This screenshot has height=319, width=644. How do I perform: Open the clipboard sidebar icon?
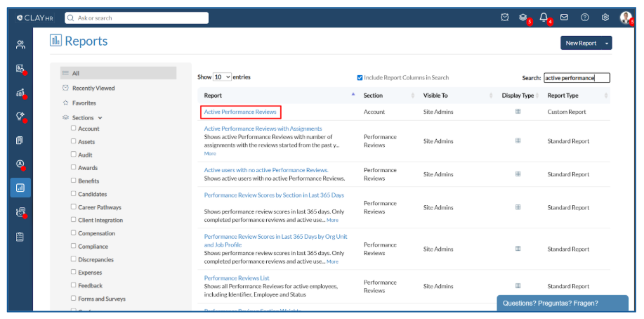pos(20,237)
